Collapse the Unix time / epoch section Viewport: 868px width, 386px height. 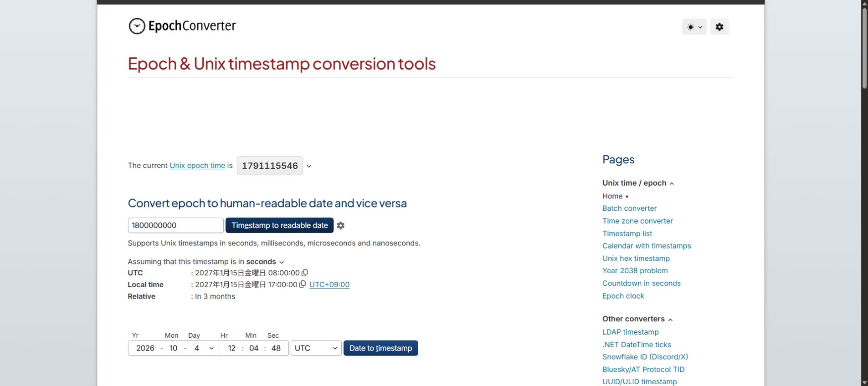point(638,183)
